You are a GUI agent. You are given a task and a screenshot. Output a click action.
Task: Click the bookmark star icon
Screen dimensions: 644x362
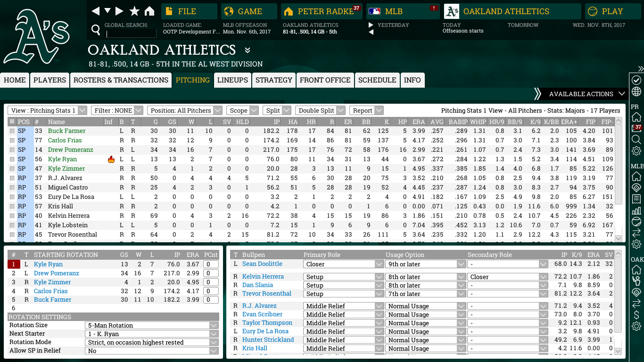[x=134, y=11]
